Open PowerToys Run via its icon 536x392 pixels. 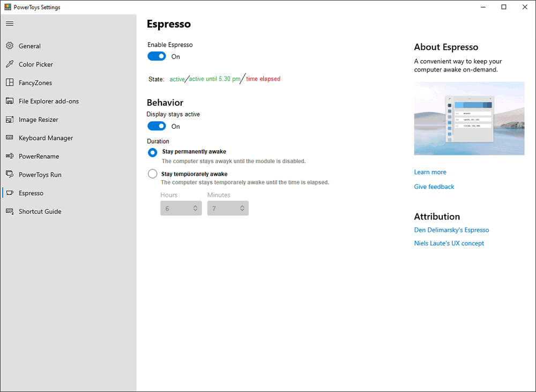point(10,174)
